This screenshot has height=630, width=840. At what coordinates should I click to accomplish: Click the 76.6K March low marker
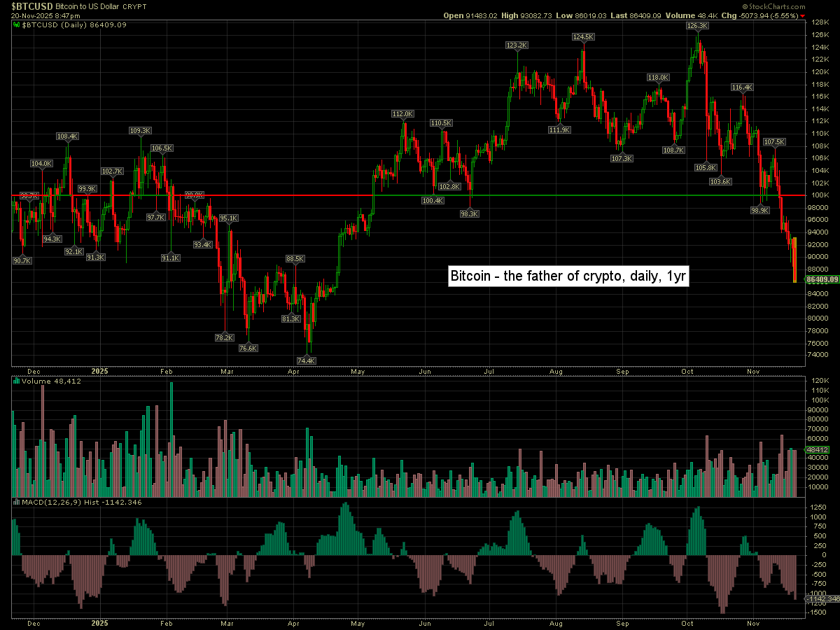coord(248,348)
